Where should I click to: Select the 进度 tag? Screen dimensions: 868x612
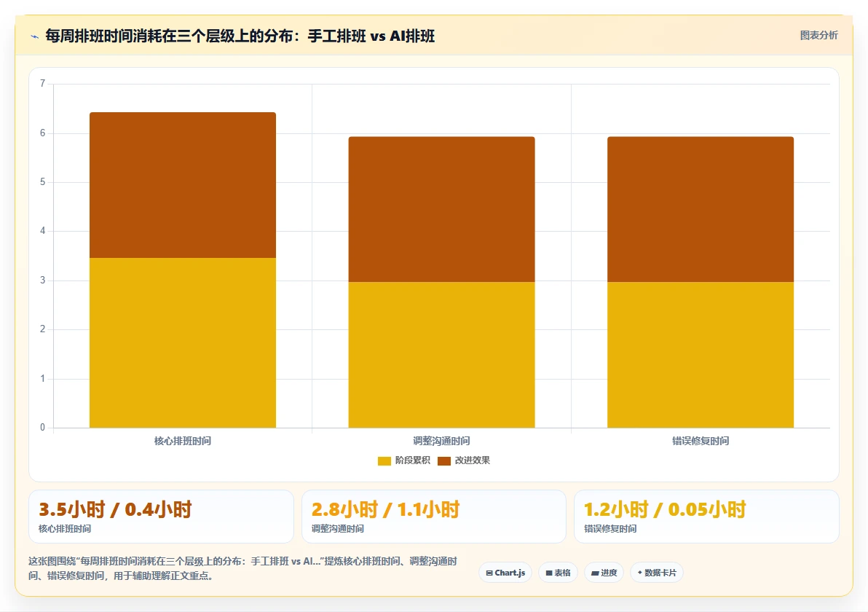[x=604, y=573]
